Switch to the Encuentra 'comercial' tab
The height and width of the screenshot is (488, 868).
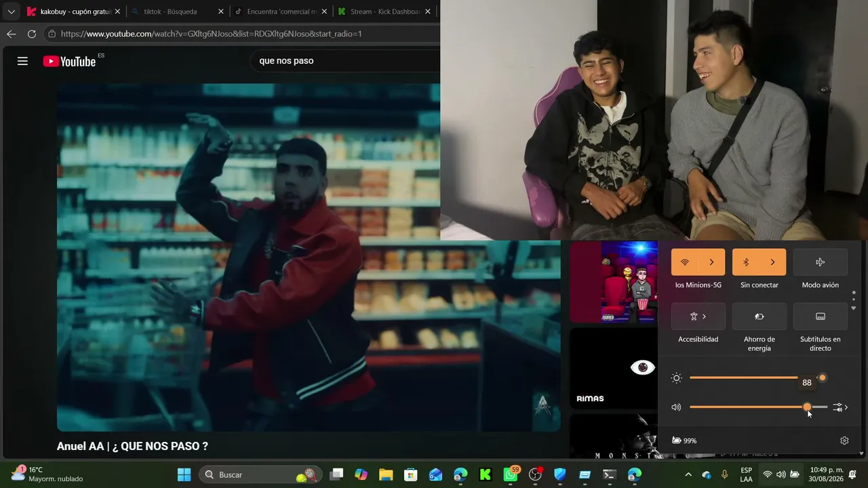pyautogui.click(x=280, y=12)
